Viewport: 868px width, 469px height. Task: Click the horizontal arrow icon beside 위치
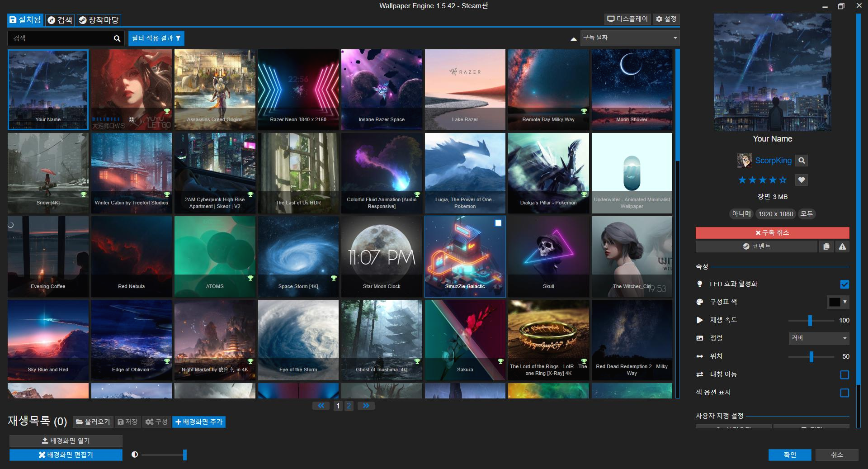[700, 356]
